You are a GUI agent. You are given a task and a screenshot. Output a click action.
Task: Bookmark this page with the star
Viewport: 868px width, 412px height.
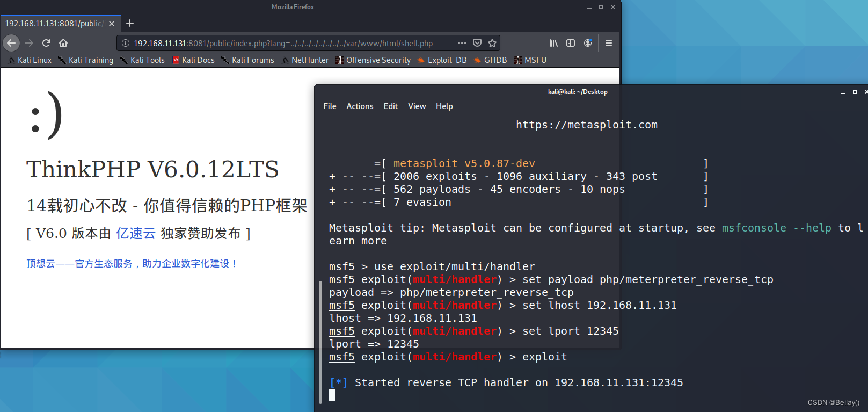coord(492,43)
